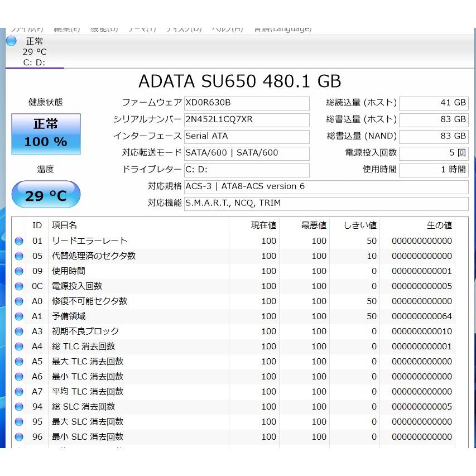Click the 総読込量 (ホスト) value 41 GB

[434, 103]
